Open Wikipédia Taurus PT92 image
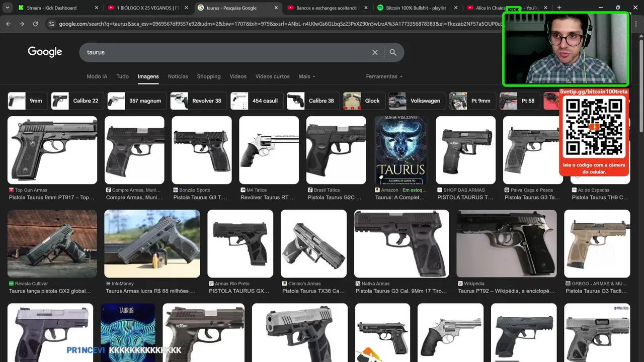This screenshot has width=644, height=362. click(x=507, y=244)
